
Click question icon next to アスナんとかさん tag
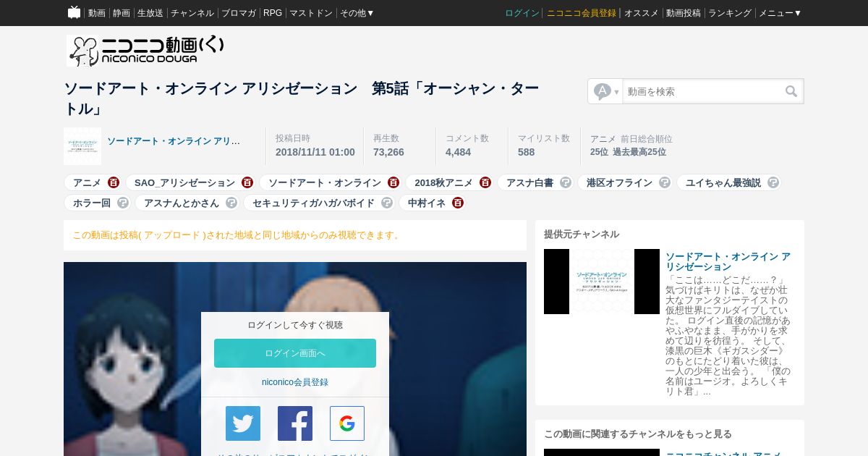pos(231,203)
